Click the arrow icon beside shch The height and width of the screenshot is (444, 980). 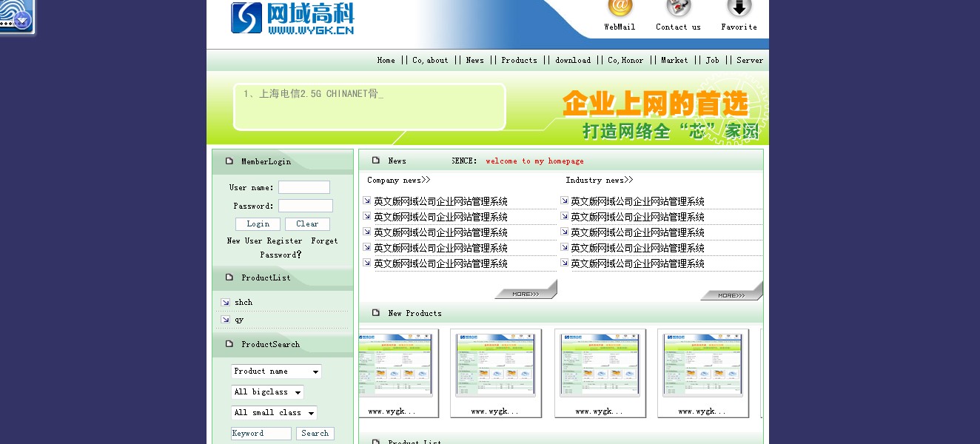click(x=225, y=303)
